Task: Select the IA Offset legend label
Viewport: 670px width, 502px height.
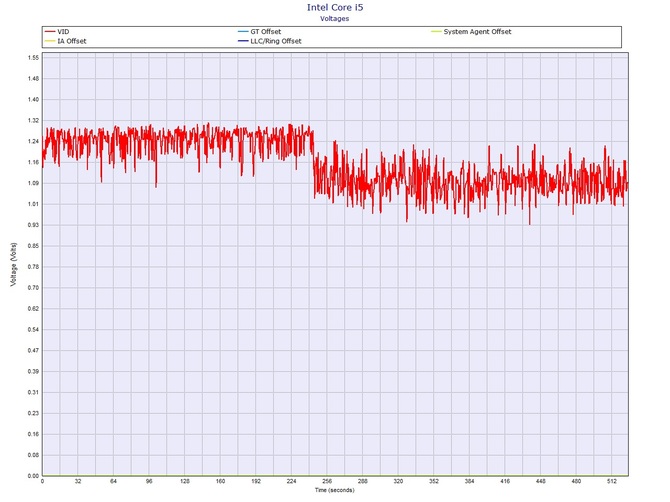Action: click(x=72, y=41)
